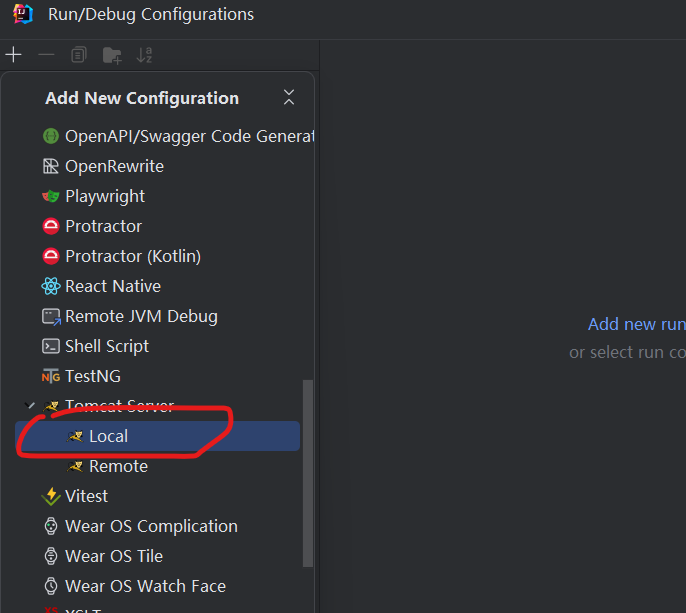Click the OpenAPI green circle icon
686x613 pixels.
pyautogui.click(x=51, y=136)
